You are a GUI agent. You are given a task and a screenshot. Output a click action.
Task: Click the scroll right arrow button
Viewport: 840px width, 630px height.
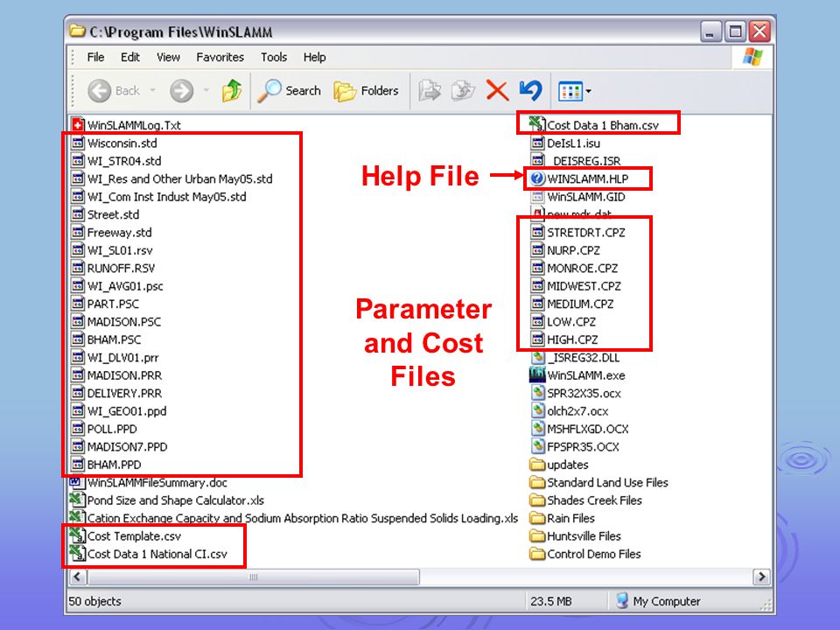pos(761,577)
